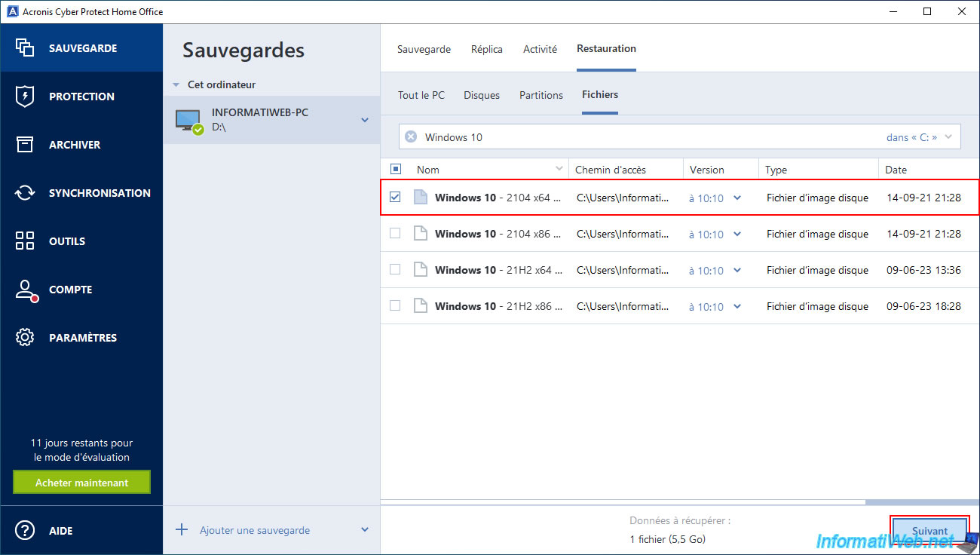Click file icon of Windows 10 2104 x86
Viewport: 980px width, 555px height.
coord(421,234)
